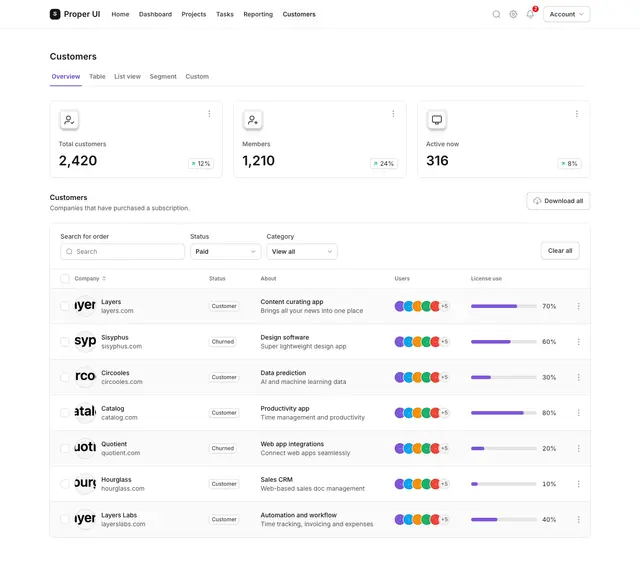Switch to the Segment tab
Image resolution: width=640 pixels, height=580 pixels.
(163, 76)
